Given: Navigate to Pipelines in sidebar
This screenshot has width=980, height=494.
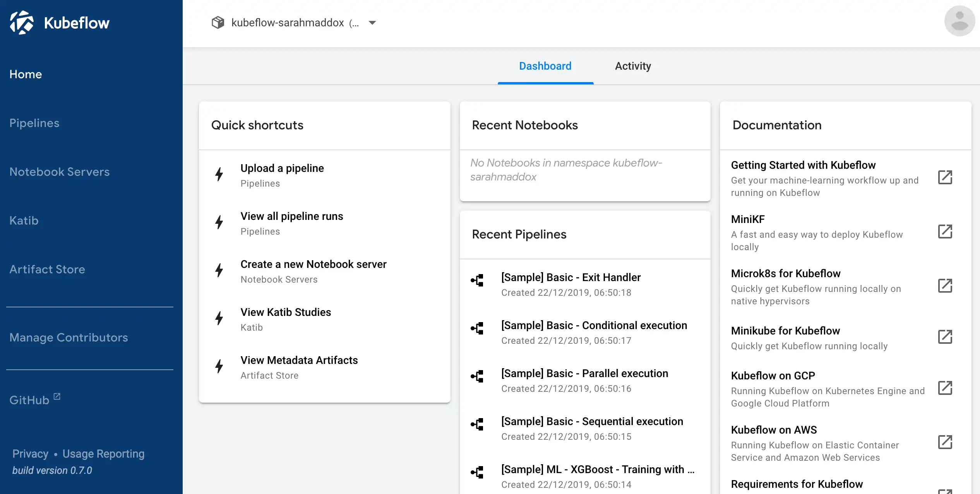Looking at the screenshot, I should point(34,122).
